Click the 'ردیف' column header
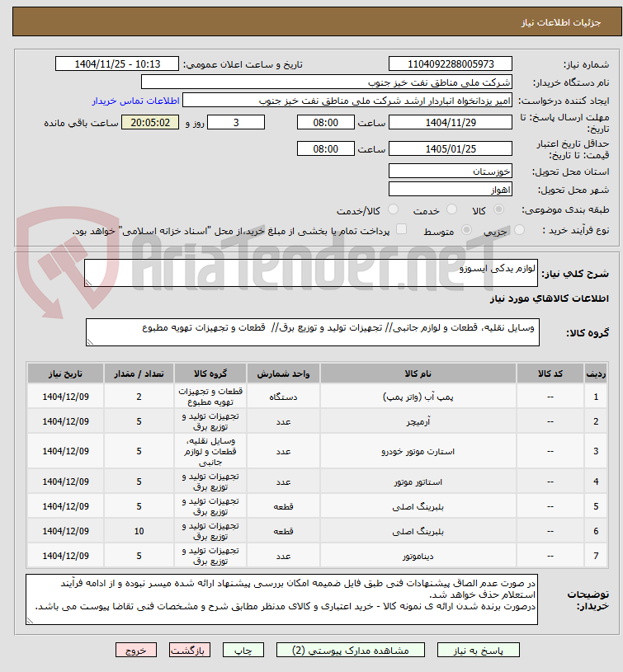Screen dimensions: 623x672 click(596, 374)
